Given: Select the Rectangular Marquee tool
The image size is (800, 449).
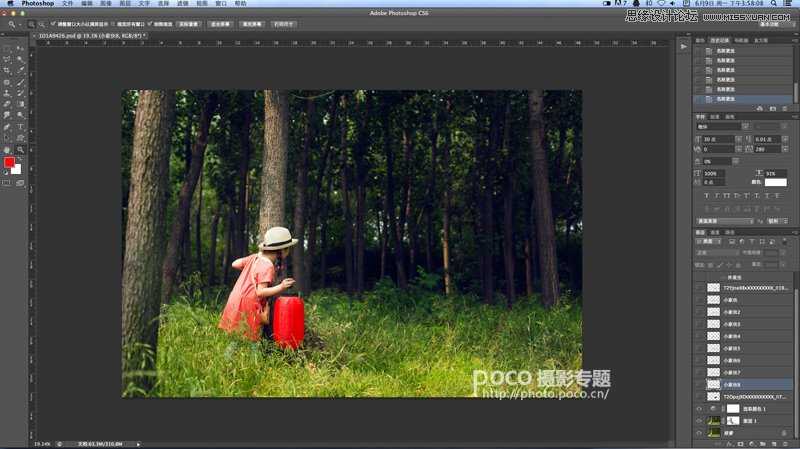Looking at the screenshot, I should [7, 48].
